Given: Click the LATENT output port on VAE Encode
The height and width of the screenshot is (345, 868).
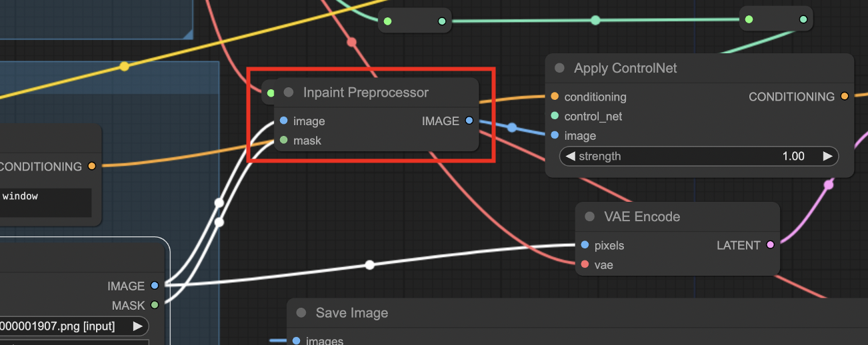Looking at the screenshot, I should 770,246.
